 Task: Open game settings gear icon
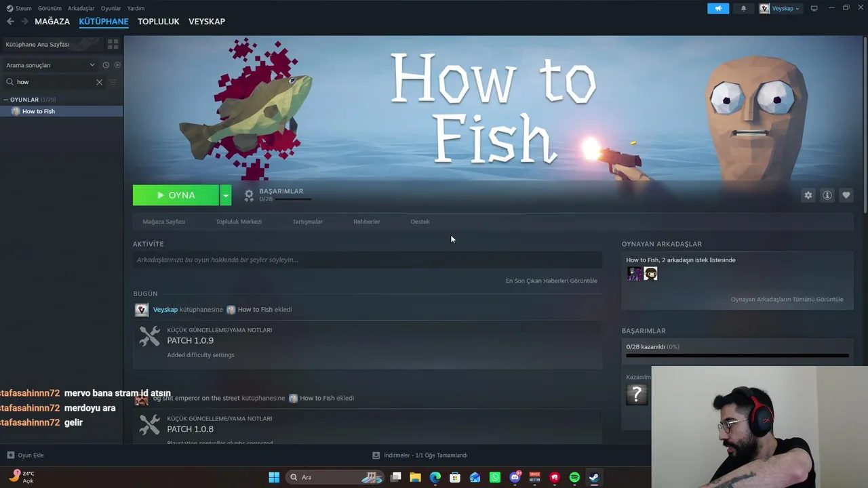click(x=808, y=195)
